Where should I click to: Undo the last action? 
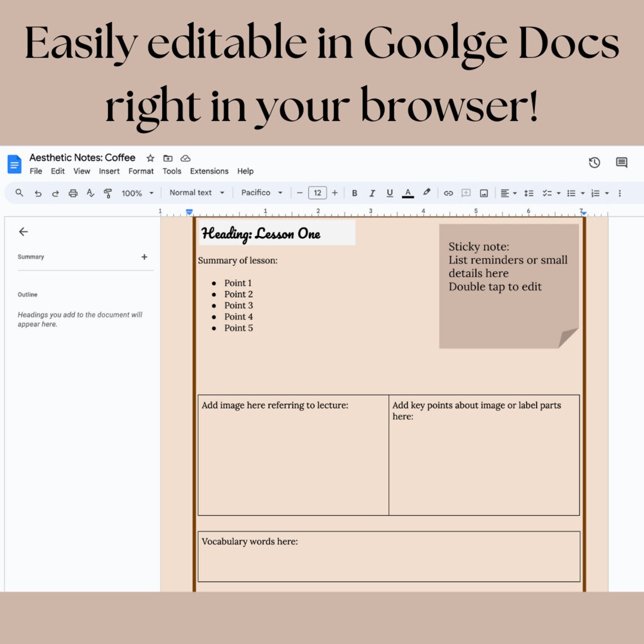[x=38, y=193]
